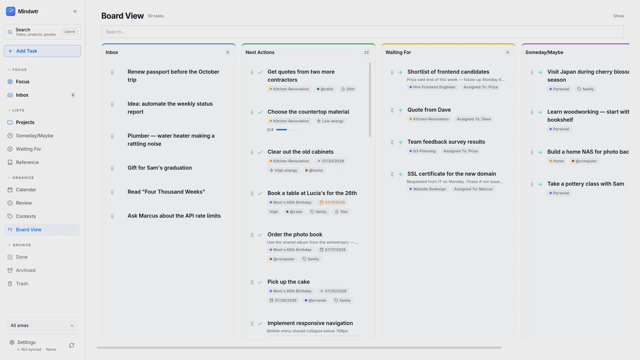Viewport: 640px width, 360px height.
Task: Click the Show button at top right
Action: click(618, 16)
